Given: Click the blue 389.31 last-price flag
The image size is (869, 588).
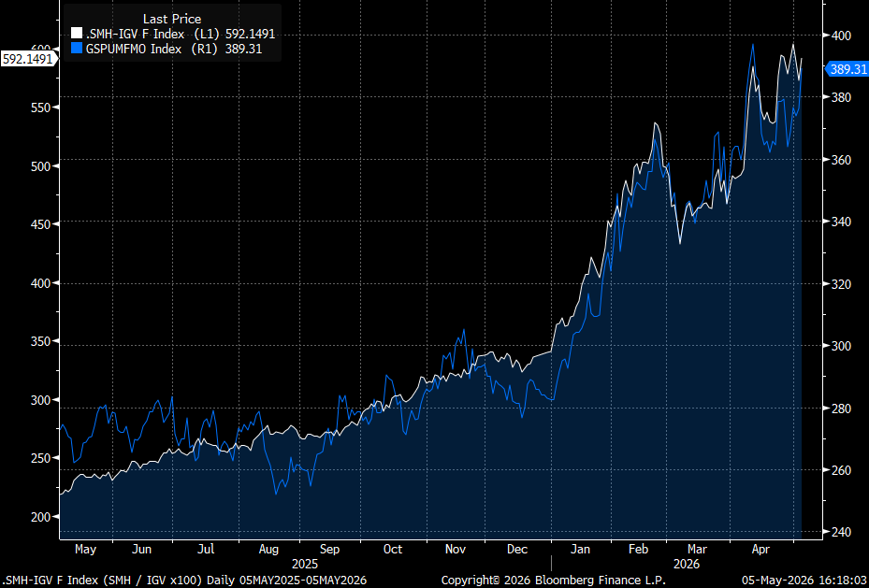Looking at the screenshot, I should click(x=847, y=69).
